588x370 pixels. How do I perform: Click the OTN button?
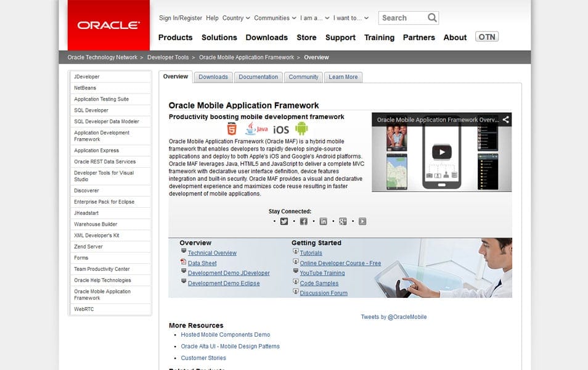pos(487,37)
